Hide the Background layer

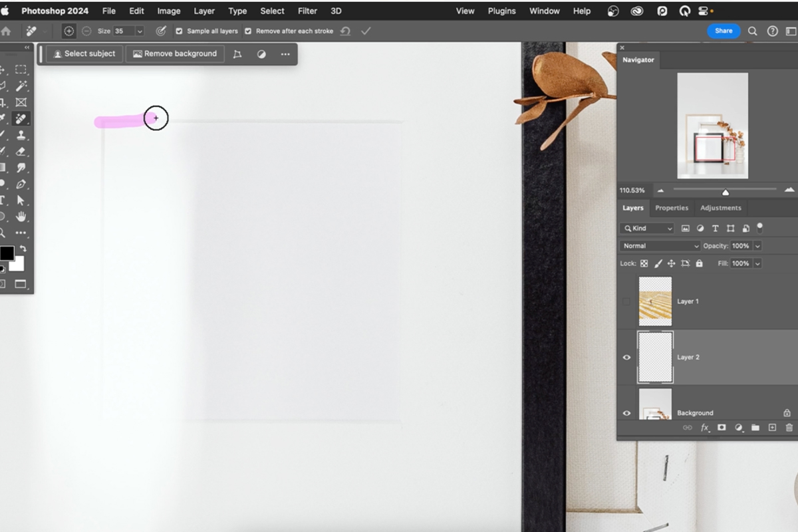point(626,413)
